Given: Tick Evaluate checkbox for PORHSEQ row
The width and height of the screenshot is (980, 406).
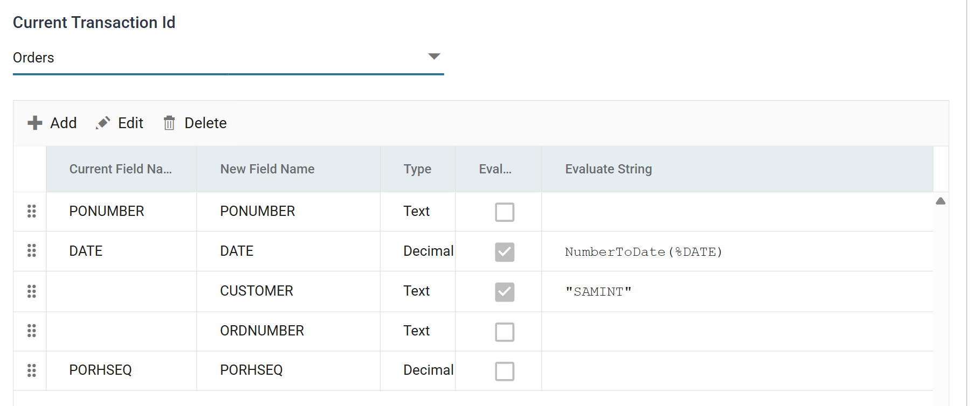Looking at the screenshot, I should [x=505, y=371].
